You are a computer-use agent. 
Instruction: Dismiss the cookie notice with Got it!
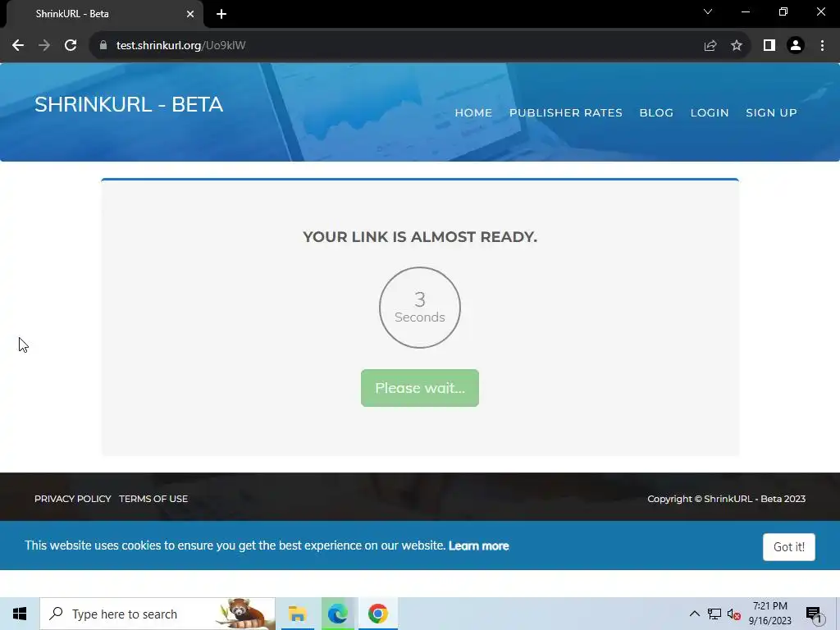click(x=789, y=547)
